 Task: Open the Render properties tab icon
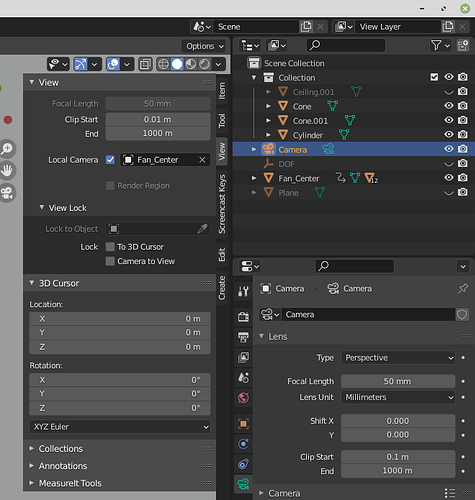243,316
